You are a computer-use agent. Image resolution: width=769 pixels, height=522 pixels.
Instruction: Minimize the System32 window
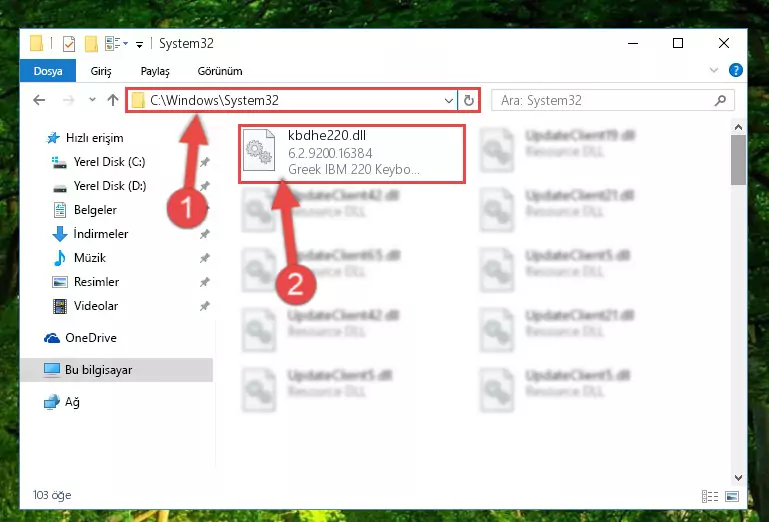tap(633, 43)
